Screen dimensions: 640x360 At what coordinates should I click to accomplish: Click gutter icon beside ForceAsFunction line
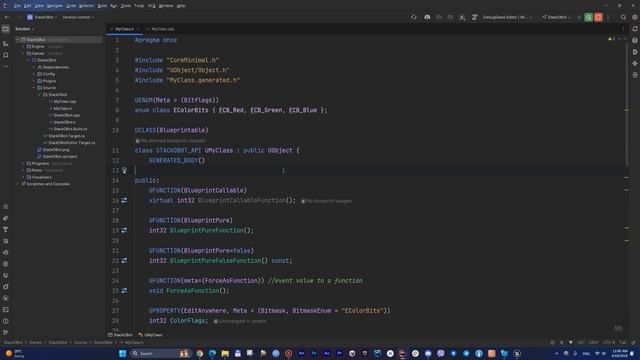coord(124,291)
